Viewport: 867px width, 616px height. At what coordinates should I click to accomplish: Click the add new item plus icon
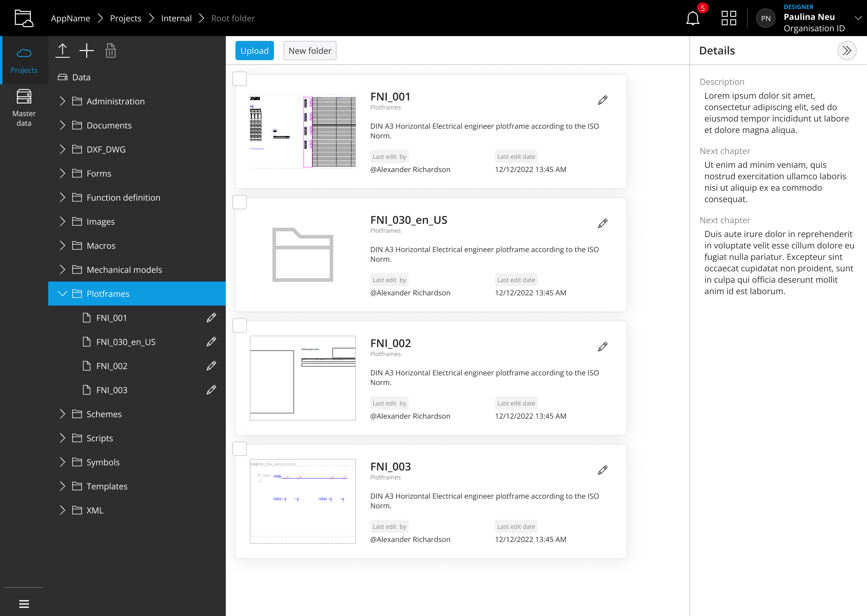click(x=86, y=51)
